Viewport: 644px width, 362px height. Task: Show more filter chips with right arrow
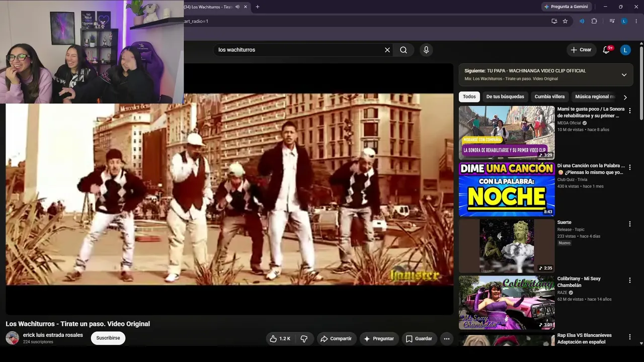pos(625,97)
